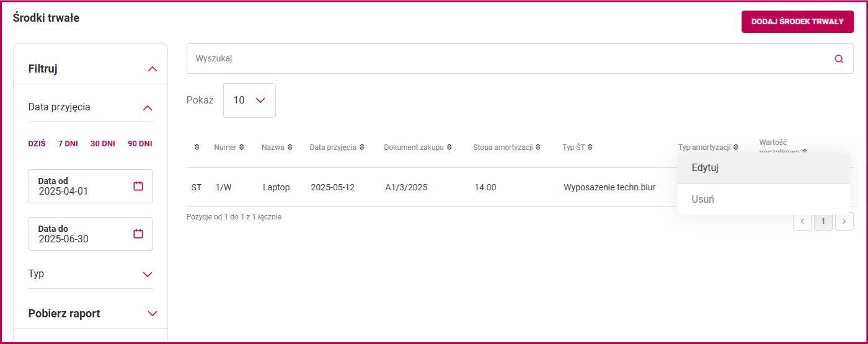
Task: Click document number A1/3/2025
Action: 406,187
